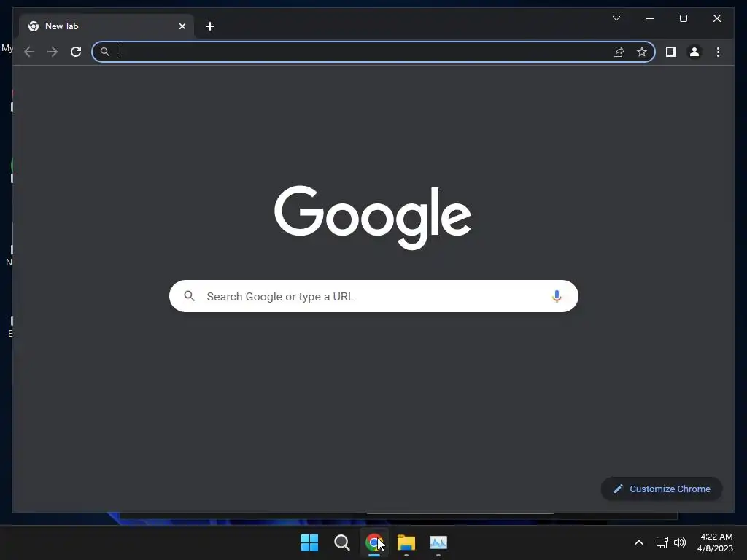The height and width of the screenshot is (560, 747).
Task: Click the Customize Chrome button
Action: pyautogui.click(x=662, y=489)
